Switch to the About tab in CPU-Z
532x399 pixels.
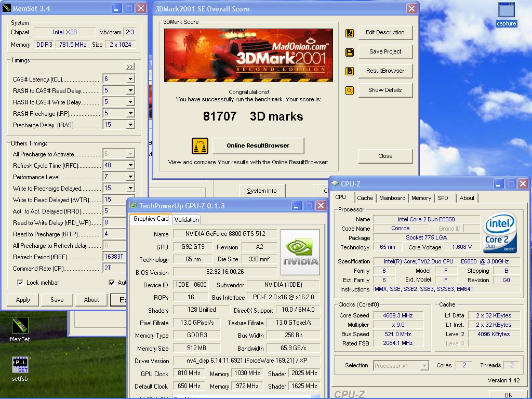[x=467, y=198]
